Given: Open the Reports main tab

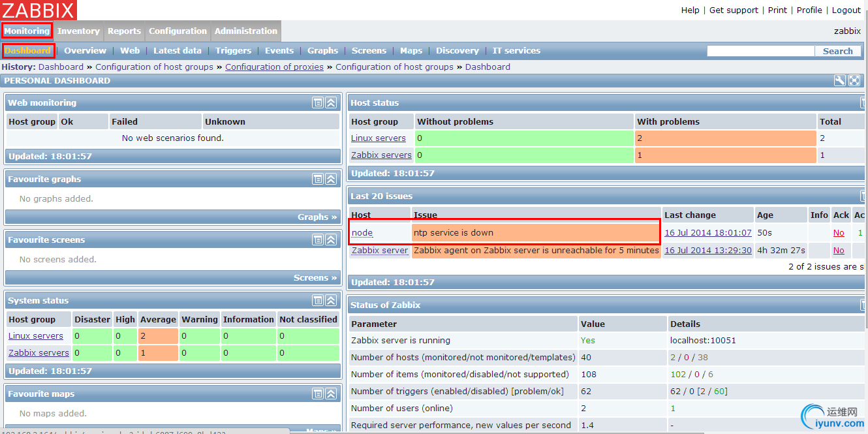Looking at the screenshot, I should pos(124,31).
